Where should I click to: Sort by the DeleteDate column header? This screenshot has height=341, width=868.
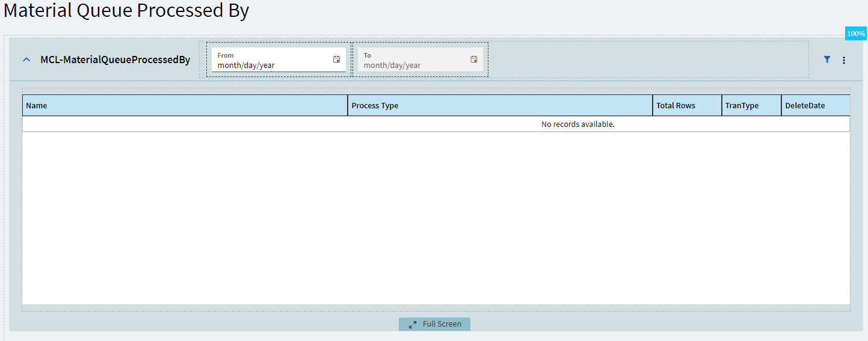click(x=816, y=105)
